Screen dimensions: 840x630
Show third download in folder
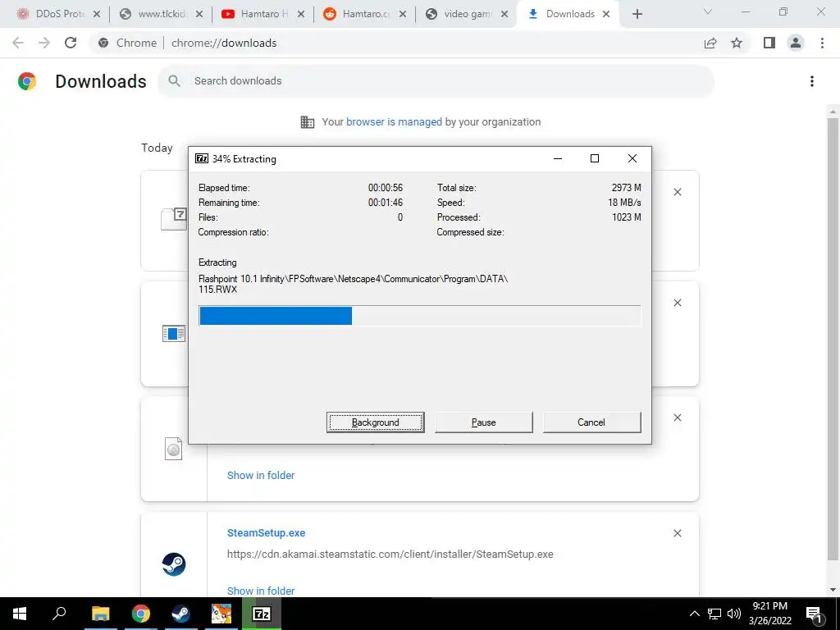(x=261, y=475)
